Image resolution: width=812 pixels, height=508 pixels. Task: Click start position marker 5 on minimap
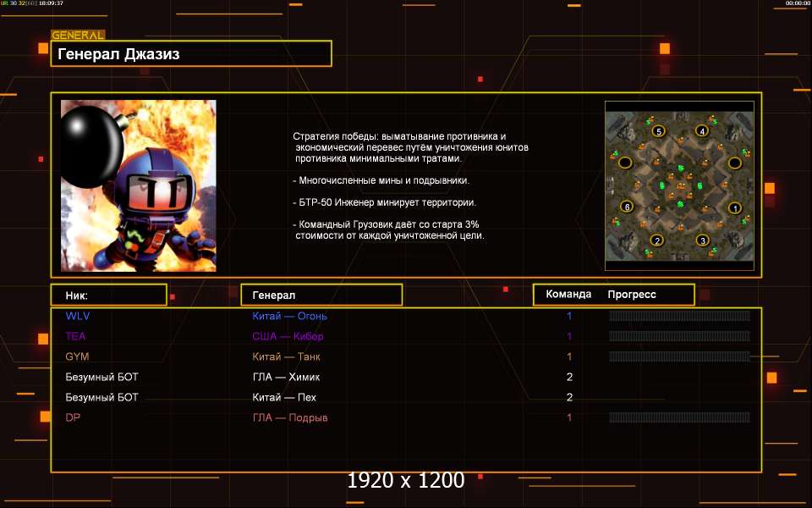coord(659,131)
